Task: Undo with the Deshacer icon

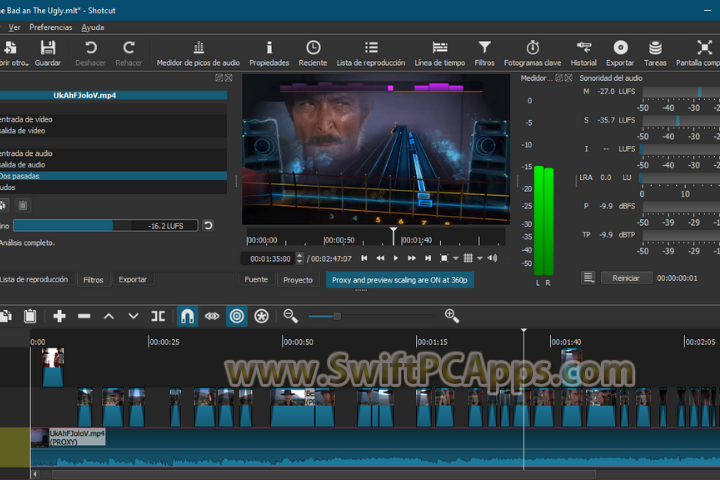Action: coord(90,48)
